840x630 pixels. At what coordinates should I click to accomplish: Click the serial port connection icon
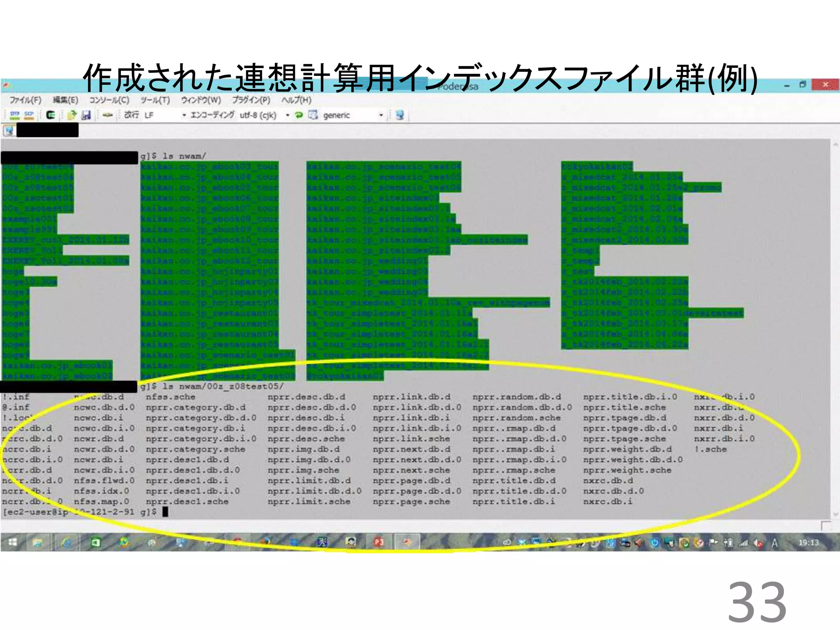coord(107,115)
